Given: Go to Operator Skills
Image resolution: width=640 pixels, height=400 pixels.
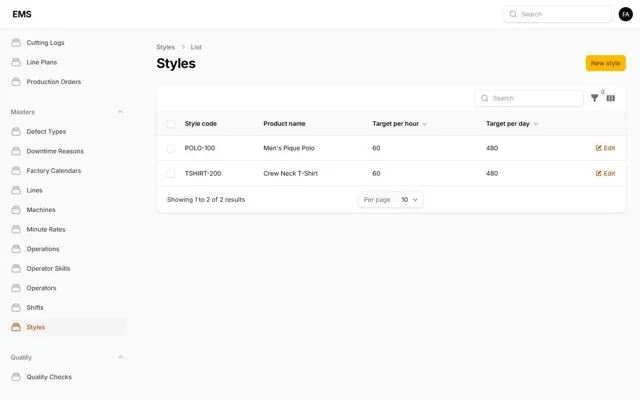Looking at the screenshot, I should [48, 269].
